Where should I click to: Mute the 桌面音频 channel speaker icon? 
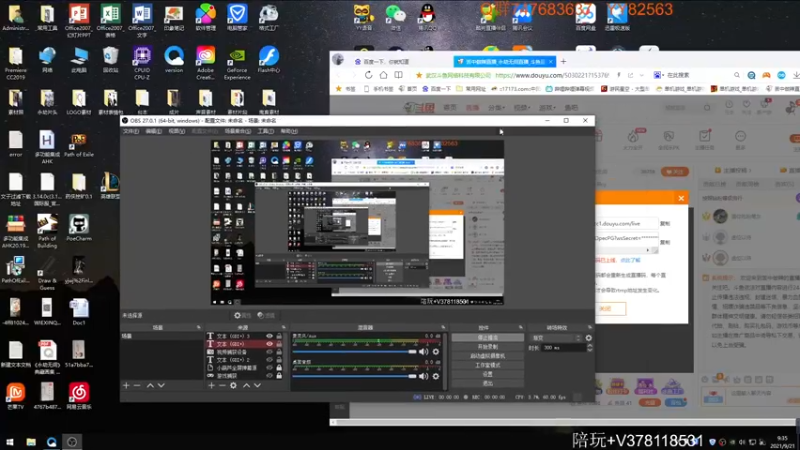pyautogui.click(x=423, y=376)
